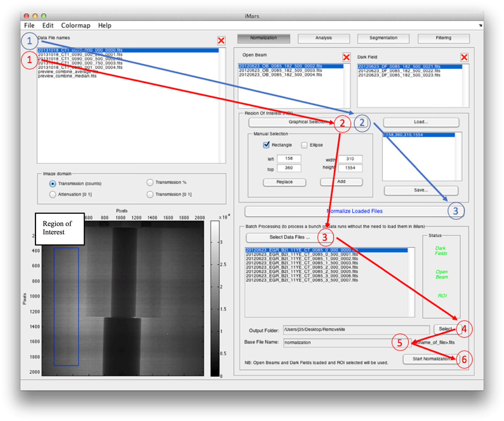Enable the Ellipse checkbox
This screenshot has height=421, width=504.
pos(304,145)
